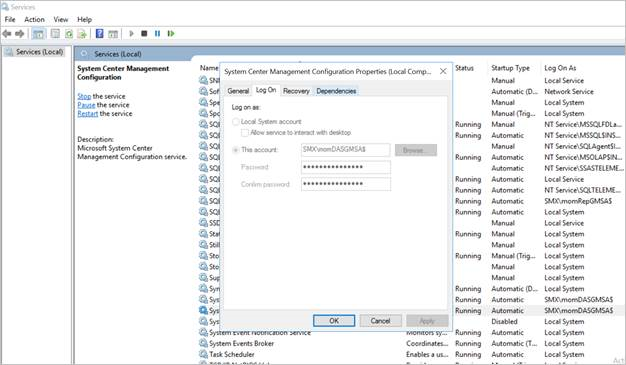The height and width of the screenshot is (365, 626).
Task: Click the Restart Service toolbar icon
Action: coord(171,34)
